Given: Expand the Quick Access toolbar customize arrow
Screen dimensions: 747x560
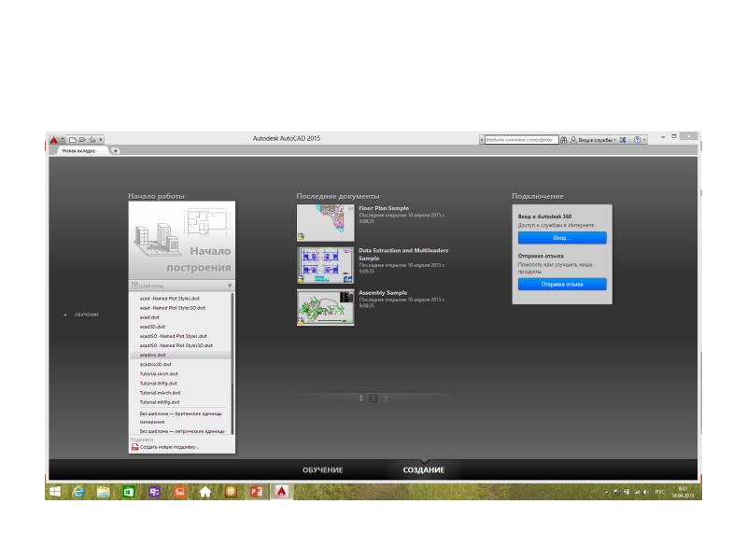Looking at the screenshot, I should tap(101, 140).
